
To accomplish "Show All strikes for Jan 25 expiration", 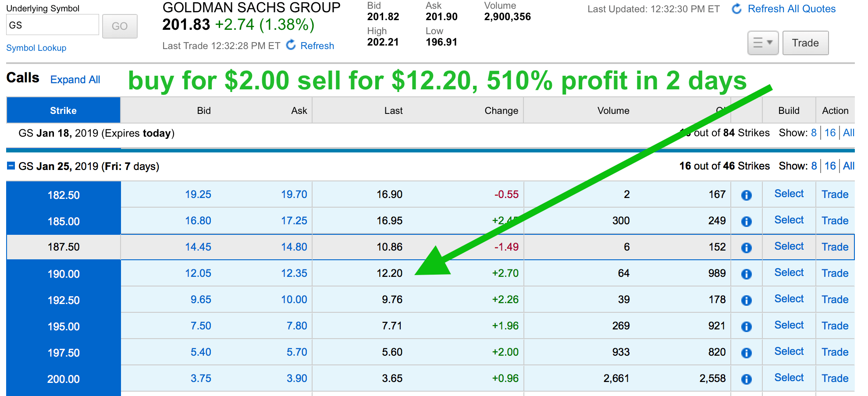I will (849, 166).
